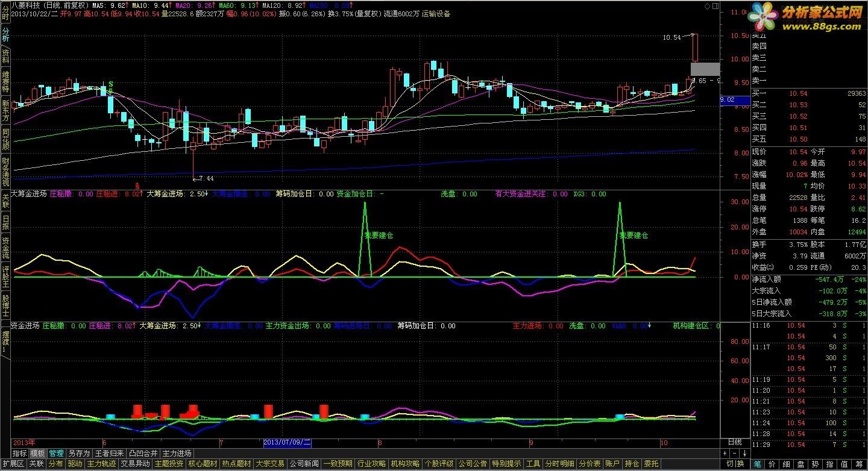Open the 个股评级 bottom tab
Screen dimensions: 868x471
(x=439, y=464)
